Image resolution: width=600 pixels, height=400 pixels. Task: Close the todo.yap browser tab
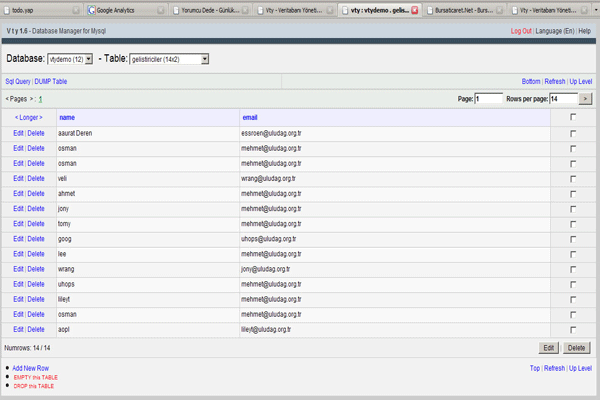click(76, 10)
